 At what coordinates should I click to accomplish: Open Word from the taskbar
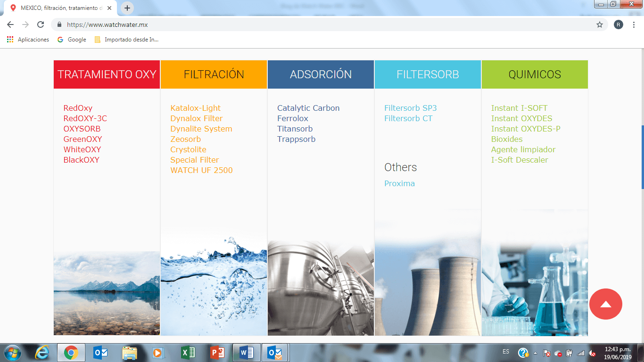point(247,353)
